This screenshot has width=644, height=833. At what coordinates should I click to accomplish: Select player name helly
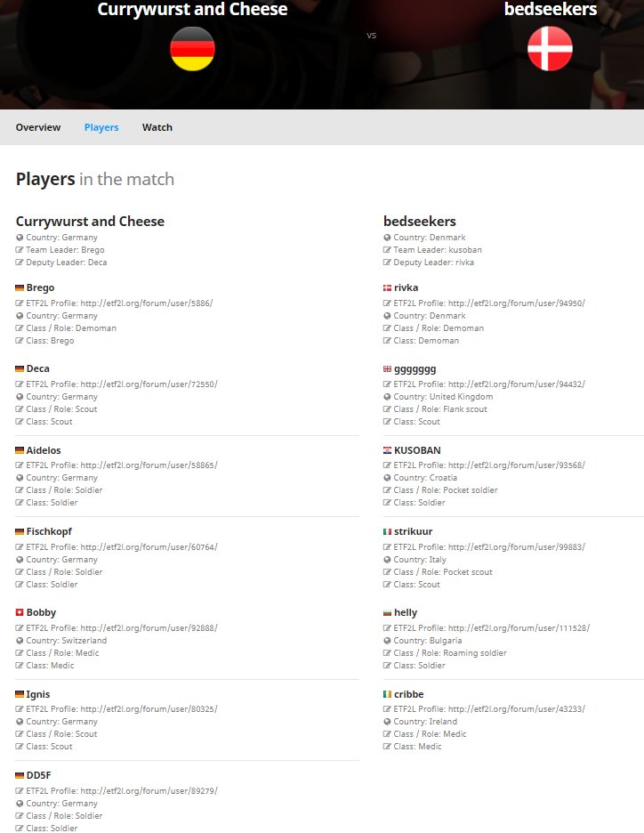406,613
